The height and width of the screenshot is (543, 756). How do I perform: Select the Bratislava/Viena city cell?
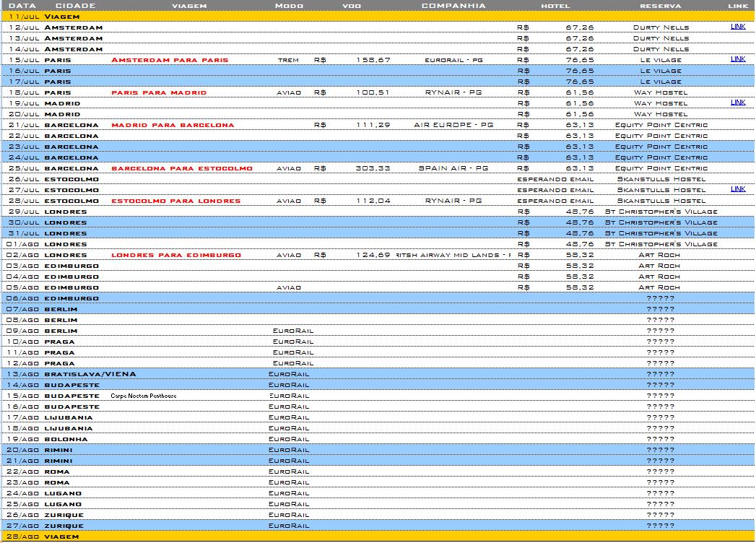pos(90,374)
